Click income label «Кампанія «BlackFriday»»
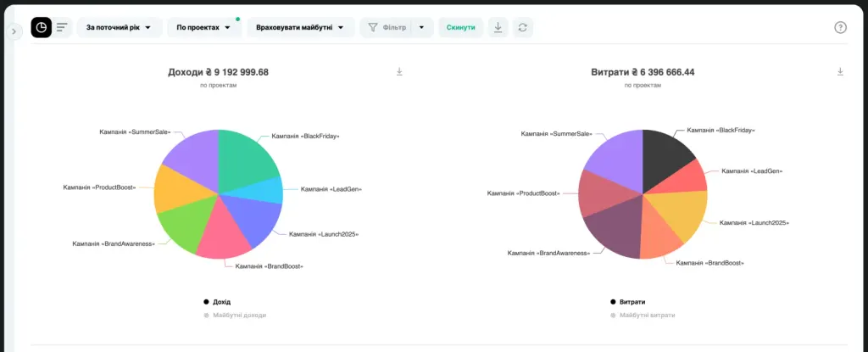Image resolution: width=868 pixels, height=352 pixels. tap(305, 137)
